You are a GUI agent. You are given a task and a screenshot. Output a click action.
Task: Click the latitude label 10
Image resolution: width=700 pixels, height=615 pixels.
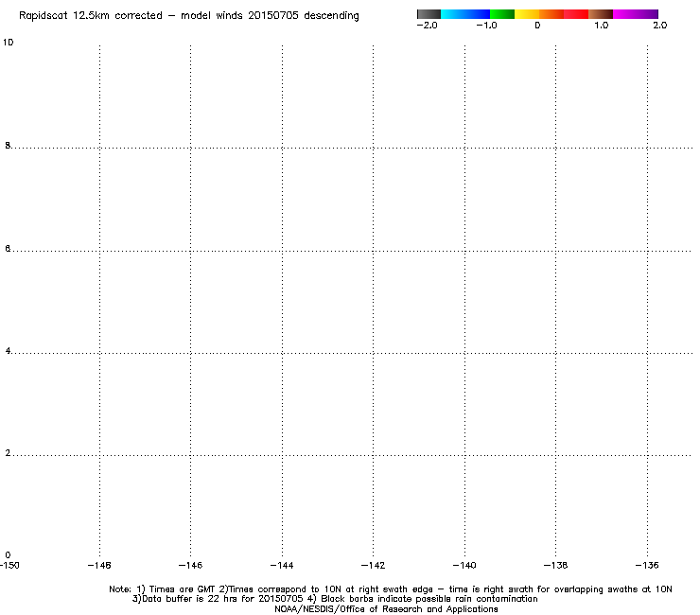(x=8, y=43)
